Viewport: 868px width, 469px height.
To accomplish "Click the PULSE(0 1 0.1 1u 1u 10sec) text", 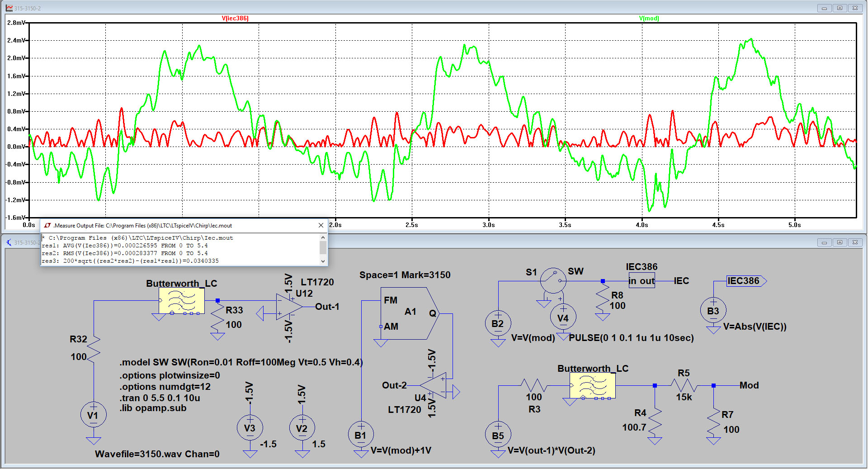I will (632, 338).
